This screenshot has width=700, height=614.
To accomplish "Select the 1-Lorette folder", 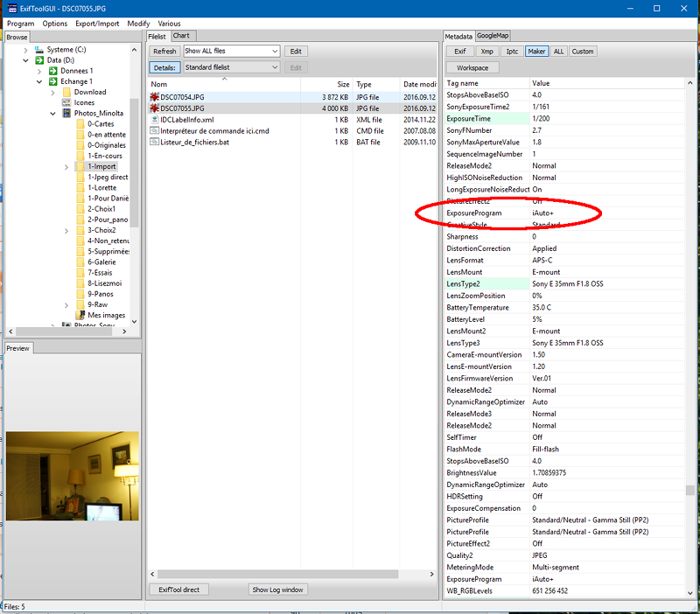I will [x=102, y=188].
